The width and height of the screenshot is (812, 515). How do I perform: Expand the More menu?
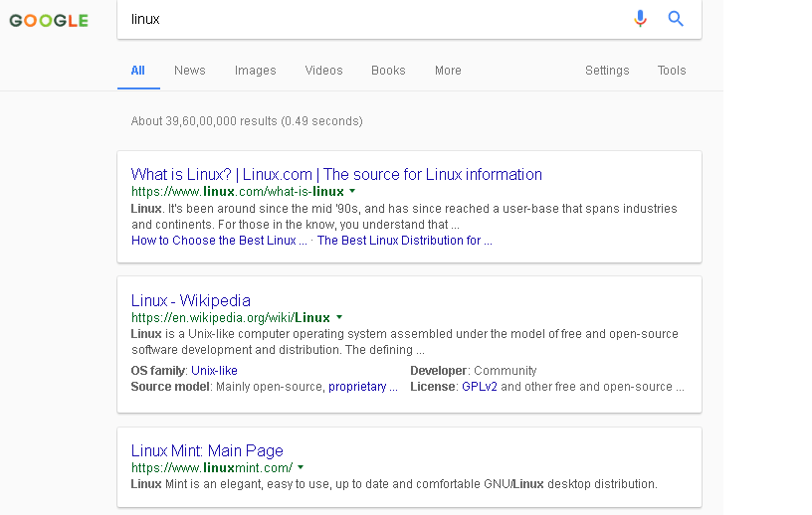click(448, 71)
